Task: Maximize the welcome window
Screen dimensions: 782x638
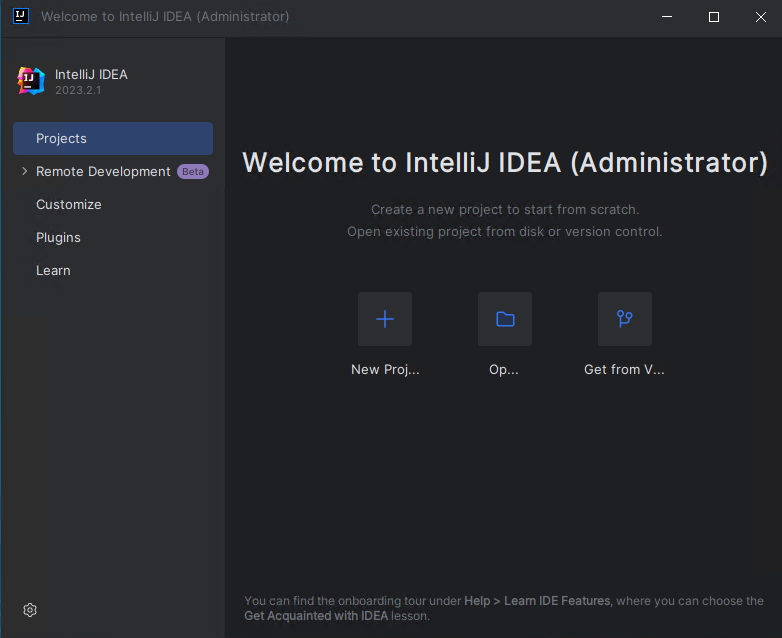Action: click(x=714, y=17)
